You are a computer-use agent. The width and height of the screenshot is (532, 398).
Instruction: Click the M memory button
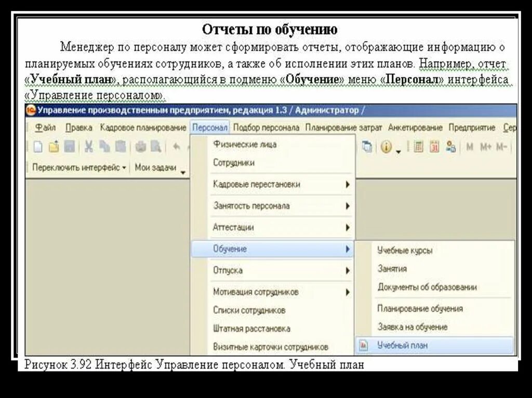coord(470,147)
